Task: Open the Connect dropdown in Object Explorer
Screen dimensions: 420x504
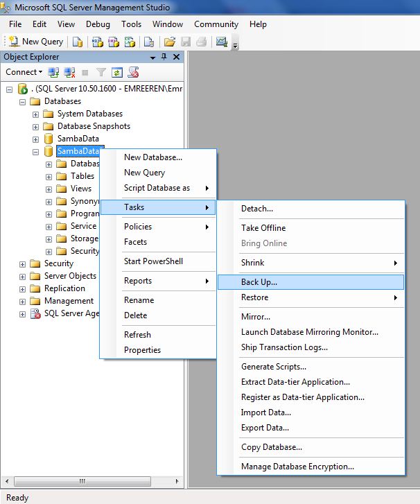Action: pyautogui.click(x=24, y=72)
